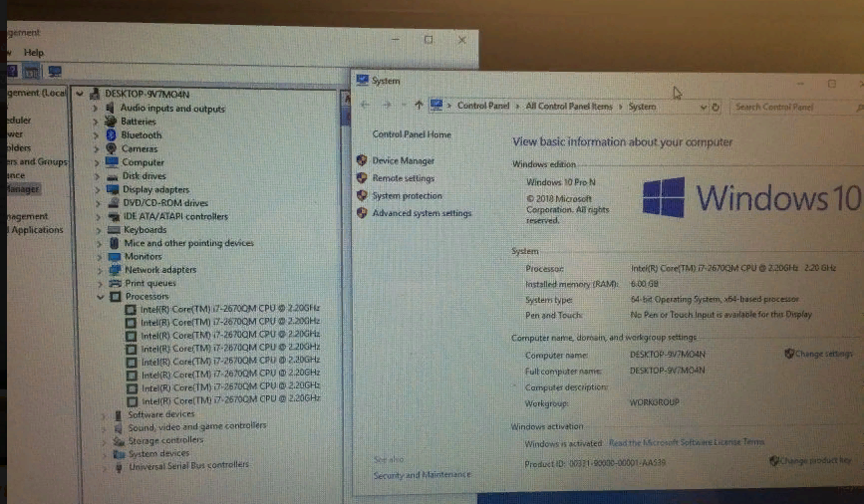Click the Forward arrow in System window
864x504 pixels.
[x=387, y=105]
